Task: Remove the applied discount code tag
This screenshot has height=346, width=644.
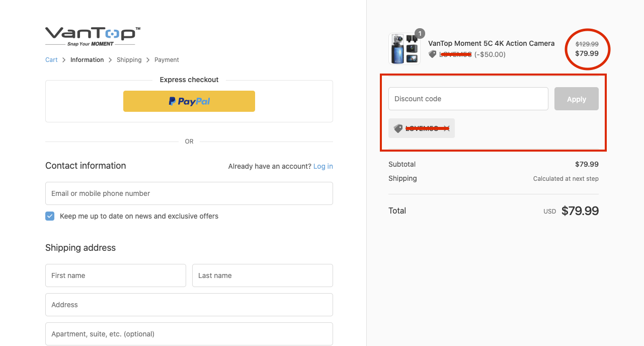Action: (446, 128)
